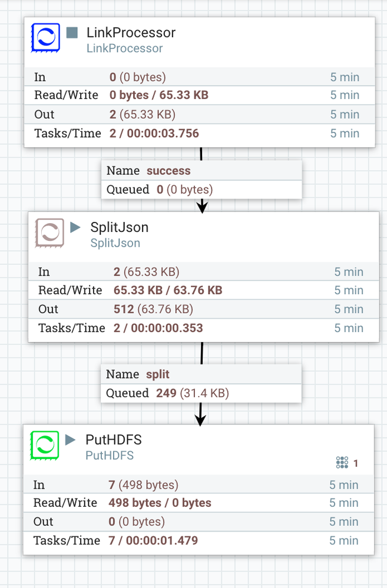Click 5 min beside SplitJson Out
Image resolution: width=387 pixels, height=588 pixels.
(349, 309)
